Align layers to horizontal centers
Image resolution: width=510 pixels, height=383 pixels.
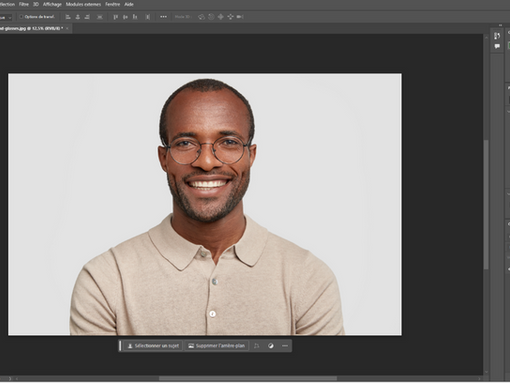tap(78, 17)
